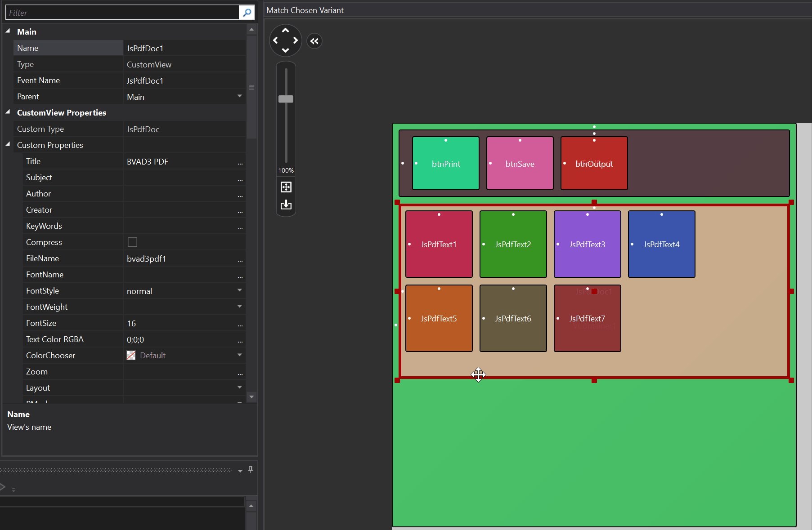812x530 pixels.
Task: Select the JsPdfText2 view
Action: tap(513, 244)
